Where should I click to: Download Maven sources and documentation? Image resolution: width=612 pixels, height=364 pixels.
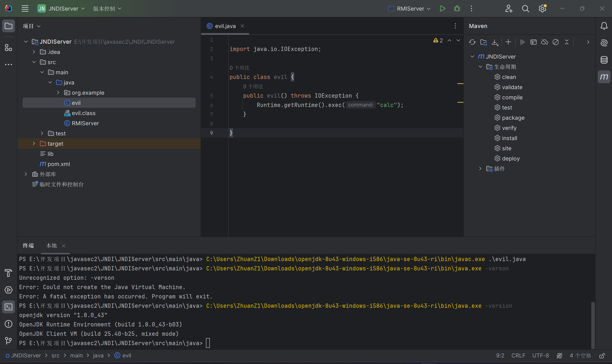[x=495, y=42]
